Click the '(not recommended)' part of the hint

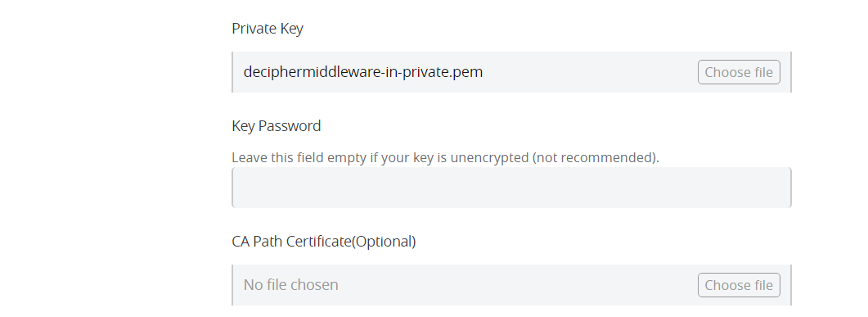(595, 157)
